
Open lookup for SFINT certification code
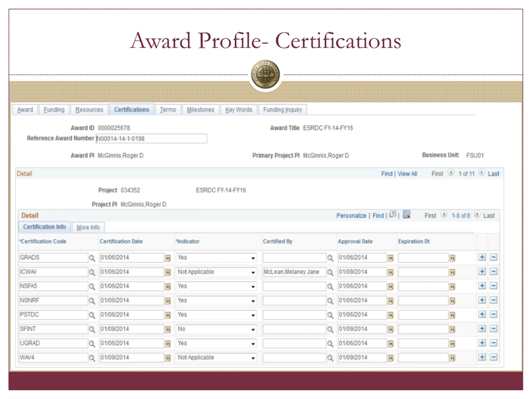(x=92, y=329)
